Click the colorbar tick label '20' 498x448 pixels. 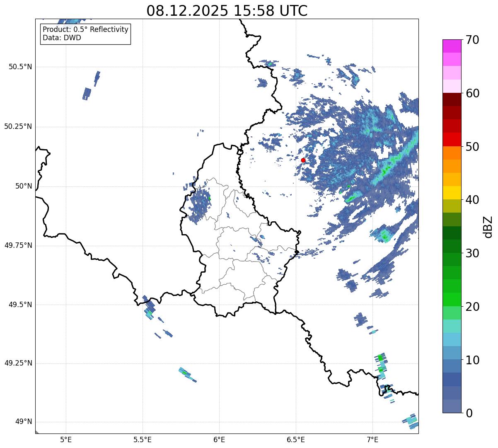click(x=473, y=307)
